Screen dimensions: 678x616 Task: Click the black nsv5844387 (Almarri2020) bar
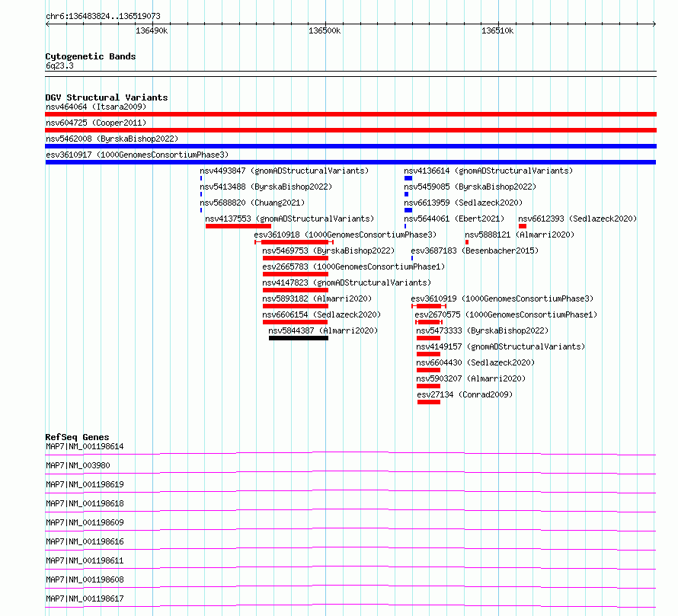[299, 338]
